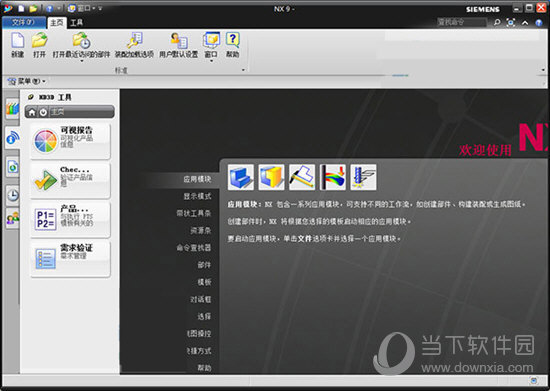
Task: Toggle full screen mode icon in ribbon bar
Action: [511, 23]
